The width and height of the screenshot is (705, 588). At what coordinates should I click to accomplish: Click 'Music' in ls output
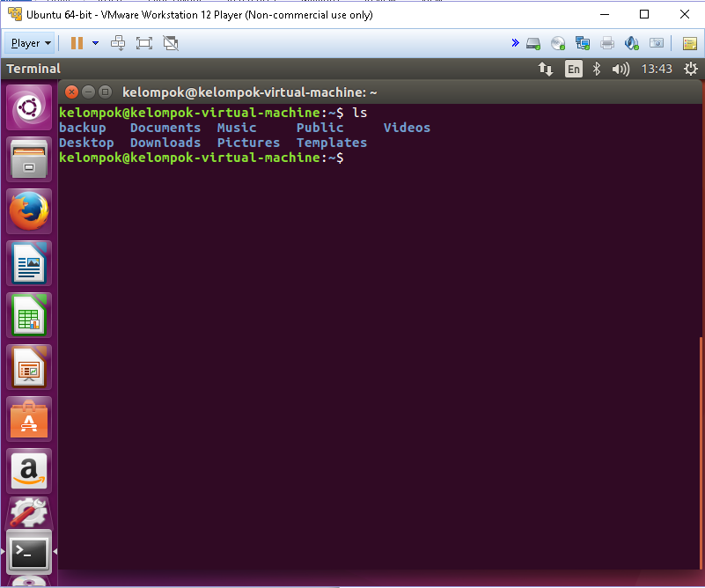click(x=237, y=128)
